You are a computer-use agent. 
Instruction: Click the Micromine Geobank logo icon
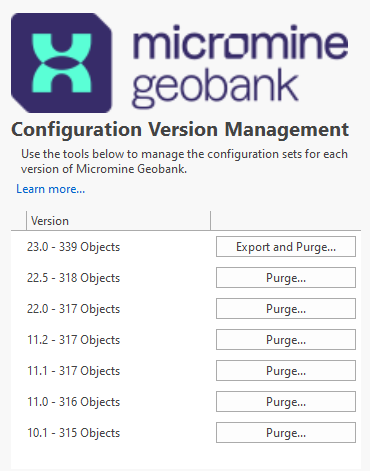[x=61, y=63]
